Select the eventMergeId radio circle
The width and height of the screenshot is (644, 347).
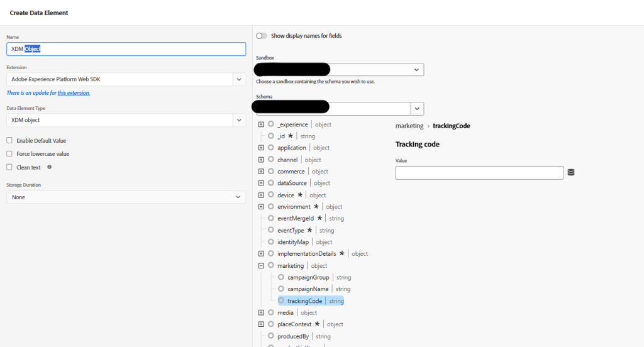pyautogui.click(x=270, y=218)
